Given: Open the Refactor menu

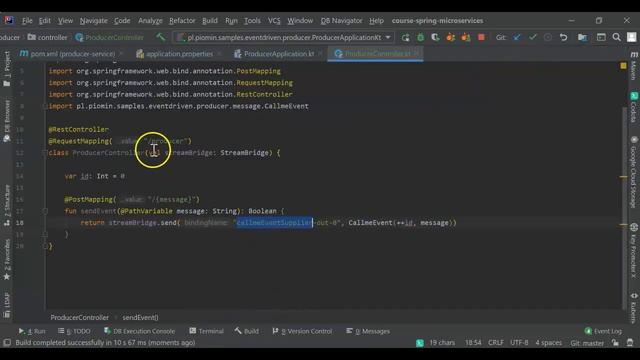Looking at the screenshot, I should click(182, 20).
